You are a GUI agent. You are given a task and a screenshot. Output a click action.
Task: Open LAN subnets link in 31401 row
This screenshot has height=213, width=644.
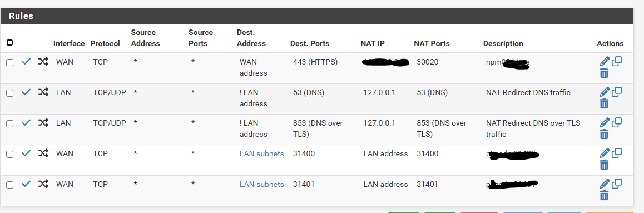(261, 185)
